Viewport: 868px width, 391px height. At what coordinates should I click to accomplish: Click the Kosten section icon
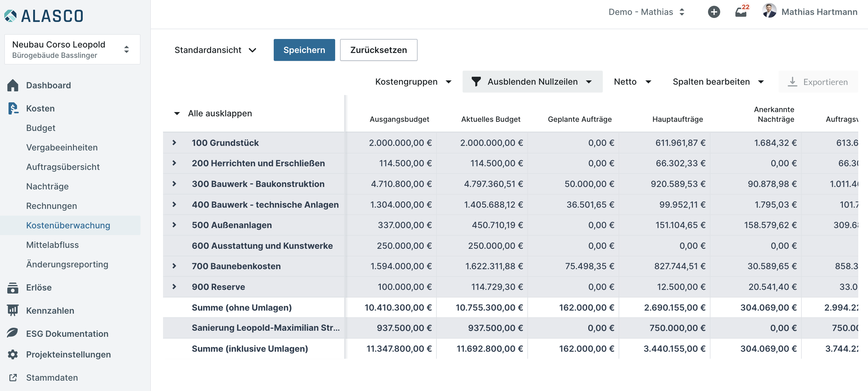coord(13,108)
